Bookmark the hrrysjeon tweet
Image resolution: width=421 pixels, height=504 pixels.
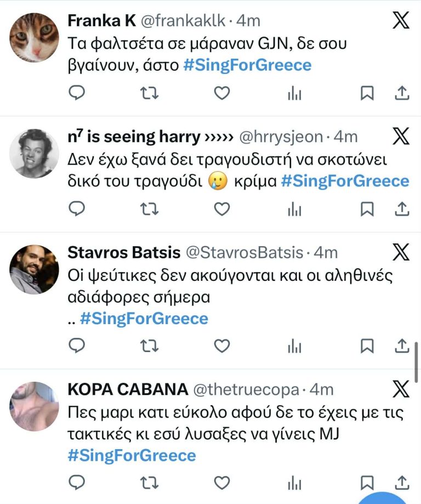367,209
